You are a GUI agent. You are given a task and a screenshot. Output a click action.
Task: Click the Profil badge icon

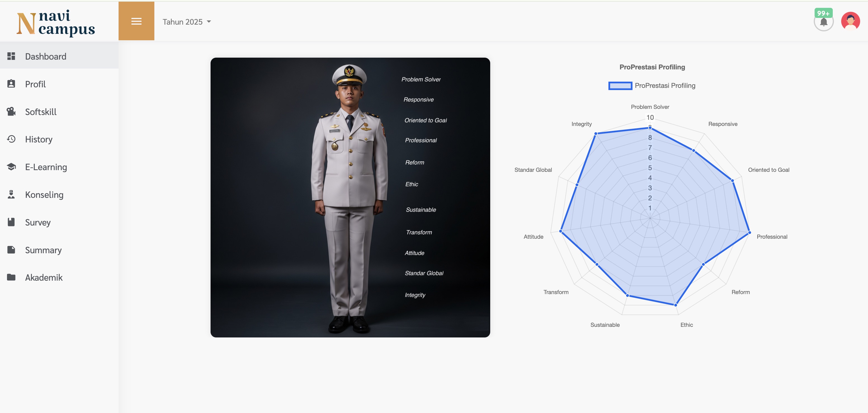[11, 84]
